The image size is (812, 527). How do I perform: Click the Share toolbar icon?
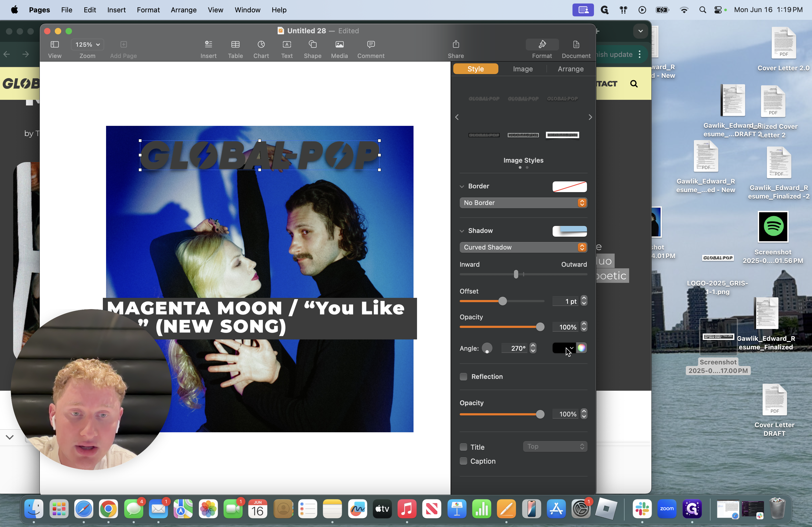coord(456,44)
